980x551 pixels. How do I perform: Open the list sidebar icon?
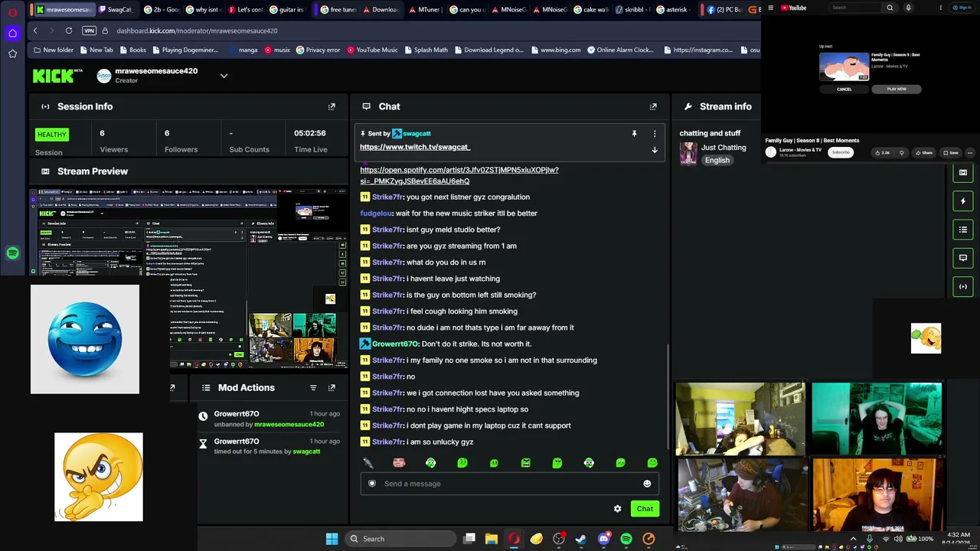coord(963,230)
